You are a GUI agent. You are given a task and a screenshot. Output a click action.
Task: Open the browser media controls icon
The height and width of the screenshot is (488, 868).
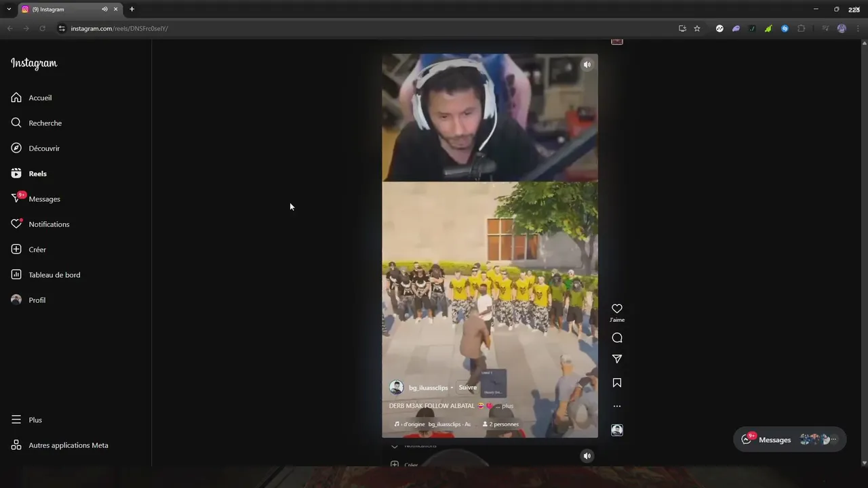pos(825,28)
